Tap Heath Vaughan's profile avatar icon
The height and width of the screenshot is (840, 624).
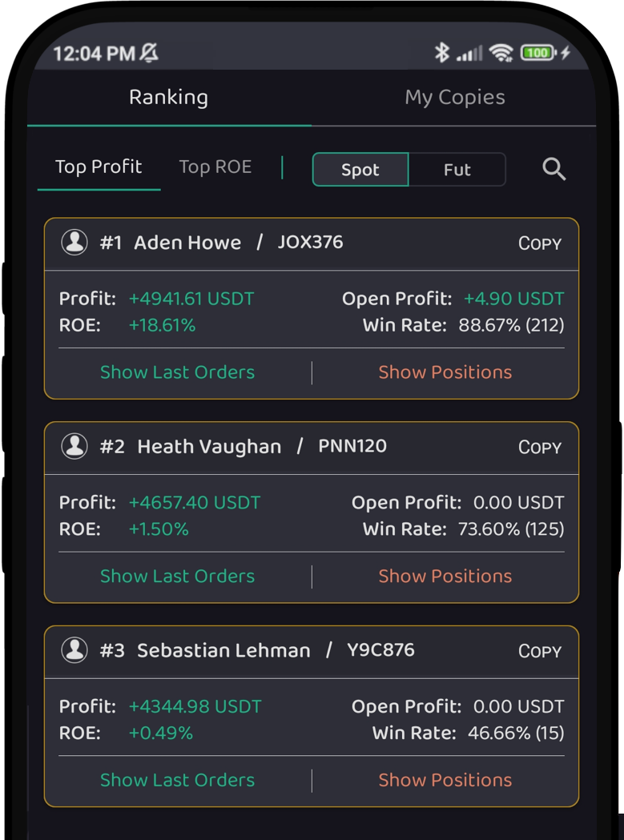point(74,446)
